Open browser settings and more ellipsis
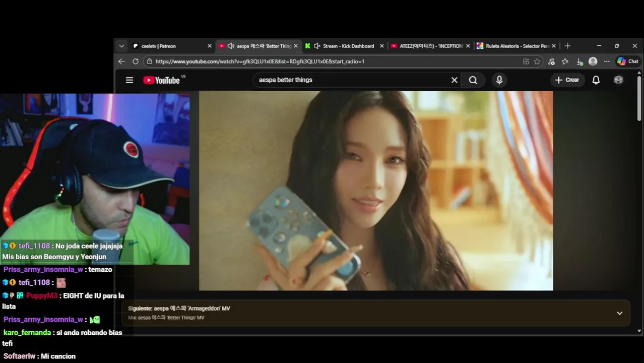 (607, 62)
